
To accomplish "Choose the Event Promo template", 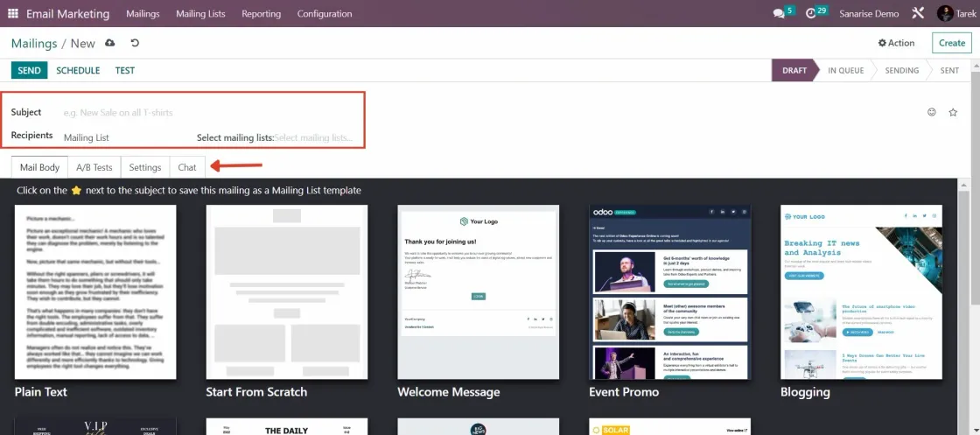I will tap(670, 291).
